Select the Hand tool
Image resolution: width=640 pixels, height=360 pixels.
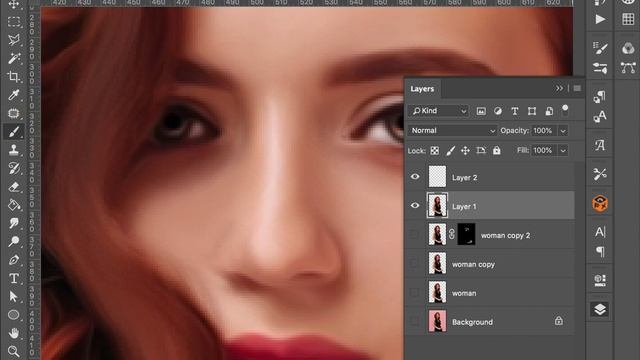tap(14, 333)
